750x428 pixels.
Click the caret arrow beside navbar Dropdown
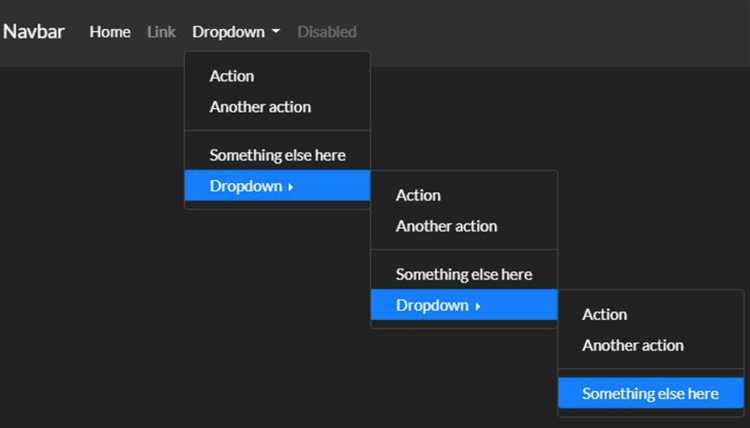(276, 31)
